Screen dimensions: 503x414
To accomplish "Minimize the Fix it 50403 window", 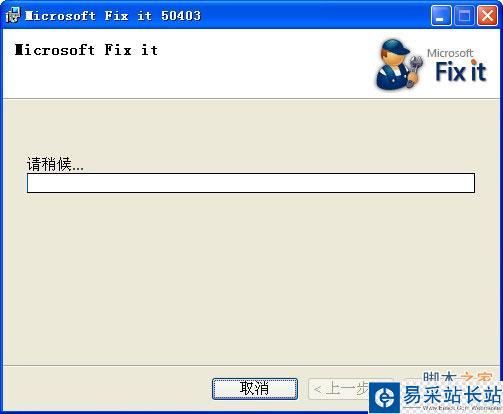I will [441, 16].
